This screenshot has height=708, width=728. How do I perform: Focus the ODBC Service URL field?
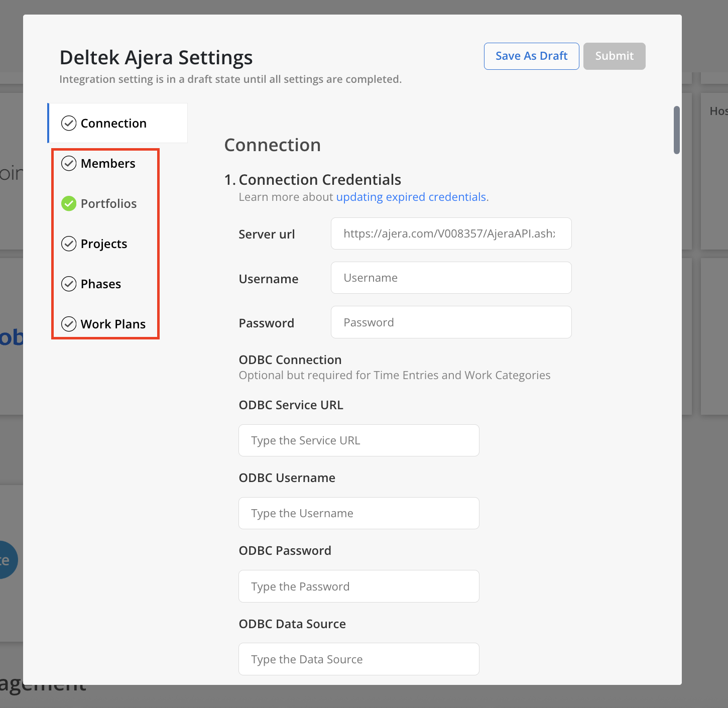(x=359, y=440)
